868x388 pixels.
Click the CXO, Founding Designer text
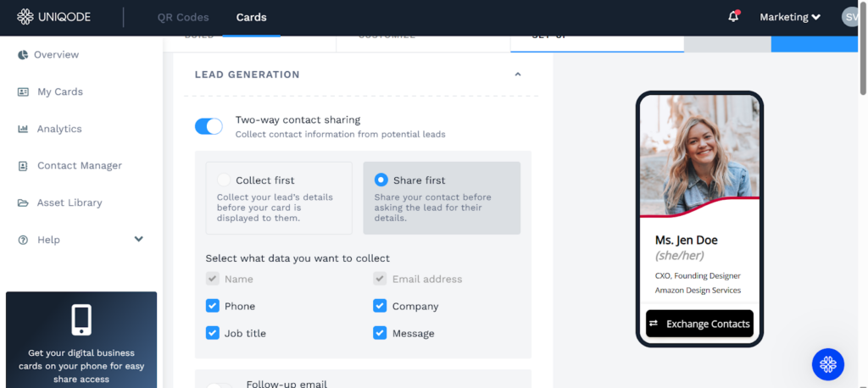click(x=698, y=275)
